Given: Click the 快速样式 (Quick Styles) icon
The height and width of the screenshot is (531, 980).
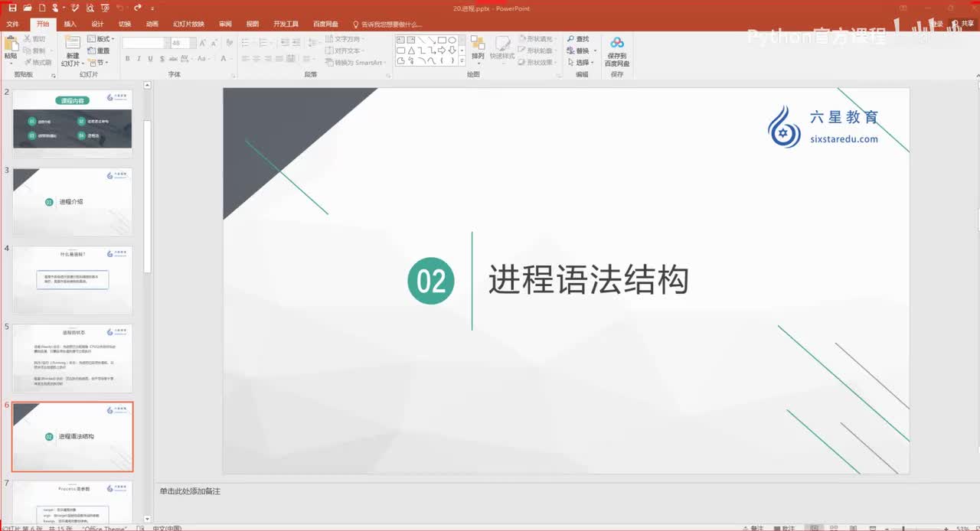Looking at the screenshot, I should (502, 46).
